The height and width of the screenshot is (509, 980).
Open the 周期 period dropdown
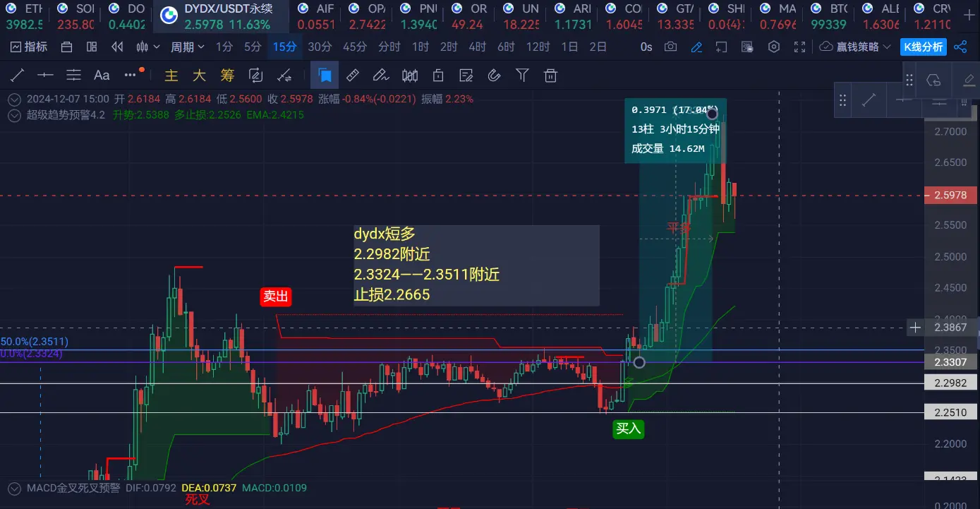[x=188, y=47]
